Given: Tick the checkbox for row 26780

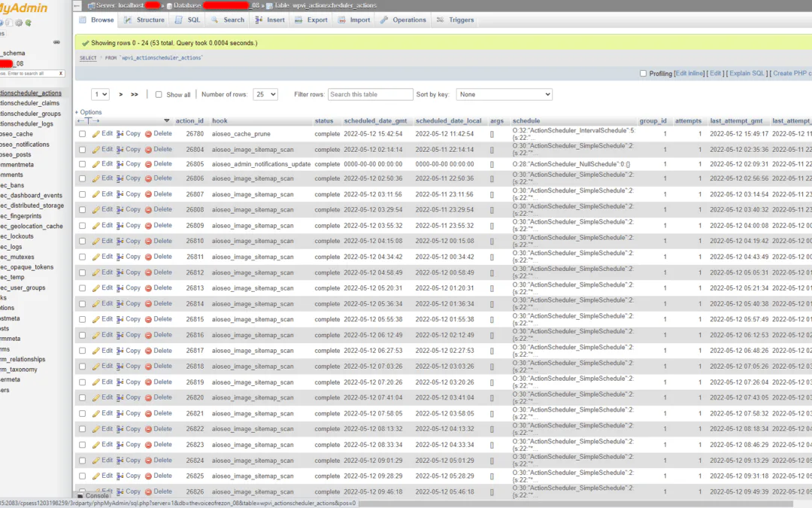Looking at the screenshot, I should coord(83,134).
